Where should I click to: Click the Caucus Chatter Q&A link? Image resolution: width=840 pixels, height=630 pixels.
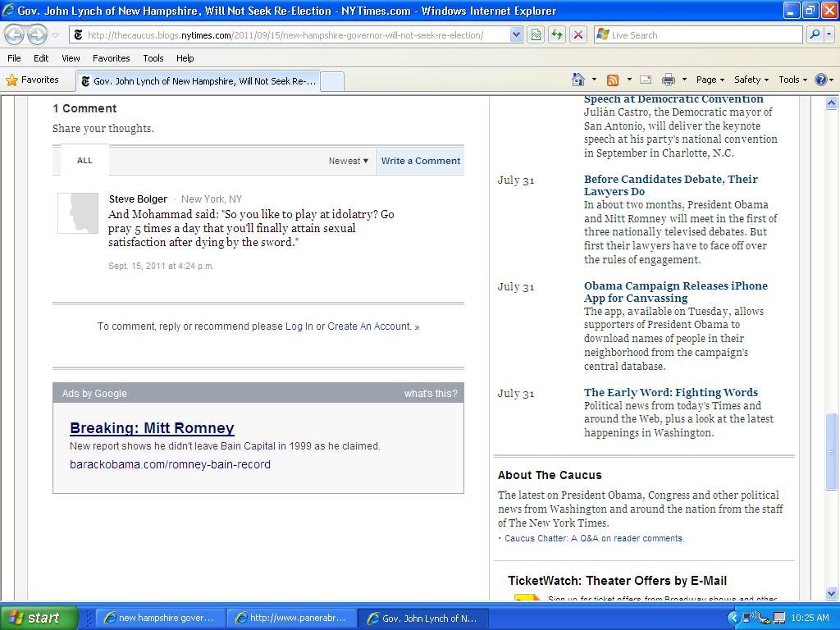(594, 538)
